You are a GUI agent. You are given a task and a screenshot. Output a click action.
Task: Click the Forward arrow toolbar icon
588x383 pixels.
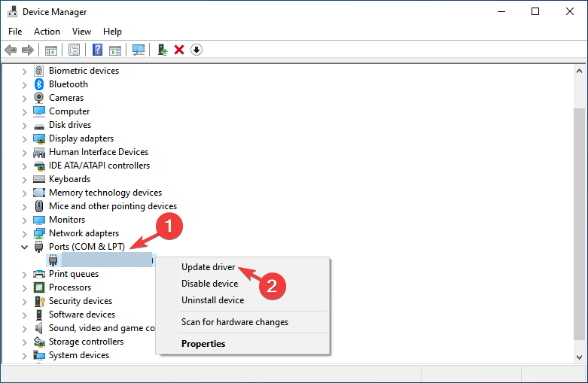tap(28, 50)
